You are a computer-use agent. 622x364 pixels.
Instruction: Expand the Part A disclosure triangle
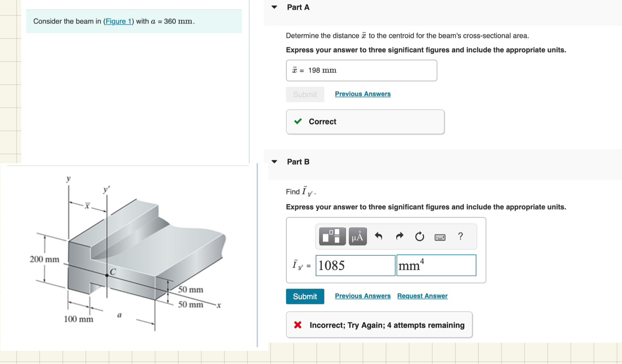(274, 7)
